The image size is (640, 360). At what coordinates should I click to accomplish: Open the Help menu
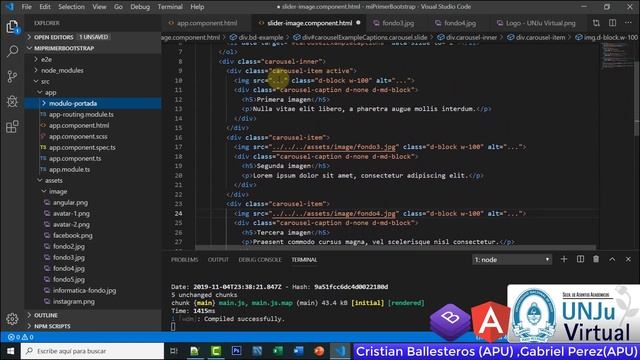(197, 7)
